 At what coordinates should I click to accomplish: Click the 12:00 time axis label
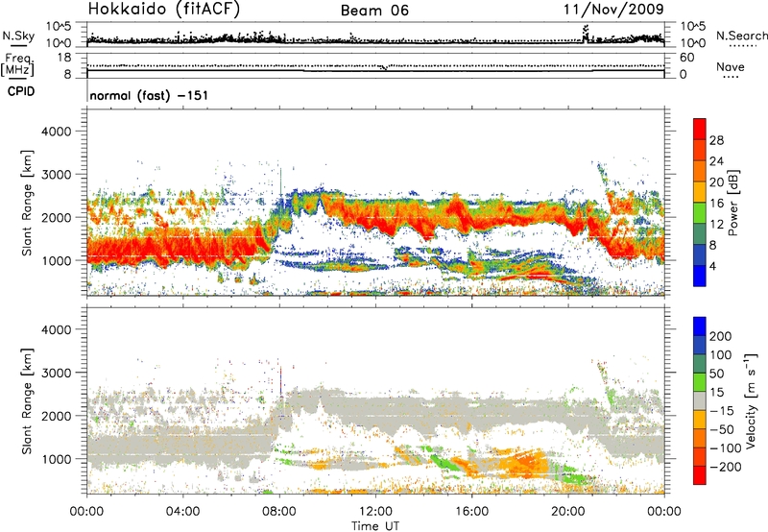[x=375, y=512]
